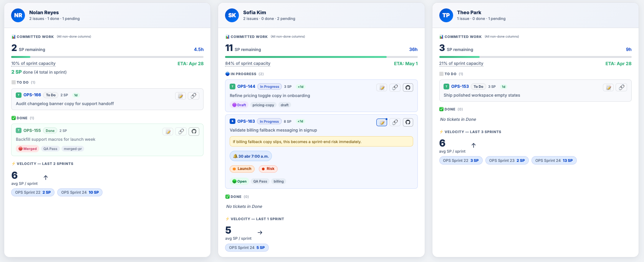
Task: Open ticket OPS-144 link
Action: [246, 86]
